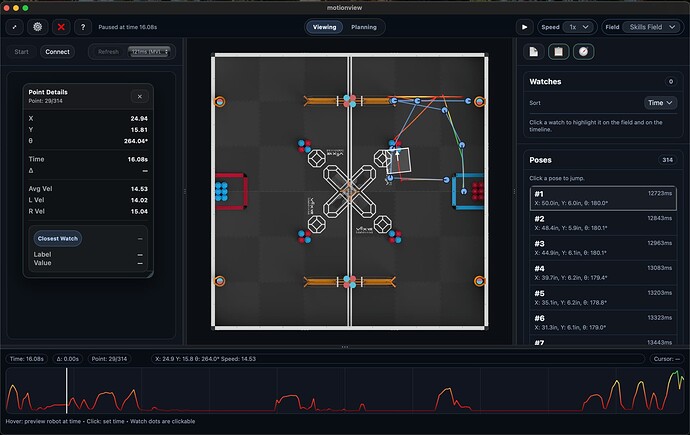The width and height of the screenshot is (690, 435).
Task: Click the white playhead on the velocity timeline
Action: 66,391
